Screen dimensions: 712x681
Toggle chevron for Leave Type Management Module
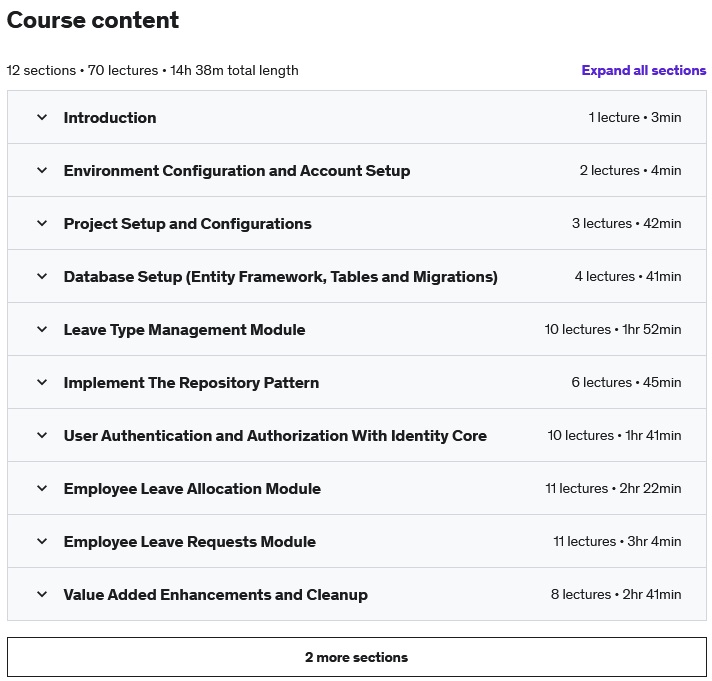(42, 329)
